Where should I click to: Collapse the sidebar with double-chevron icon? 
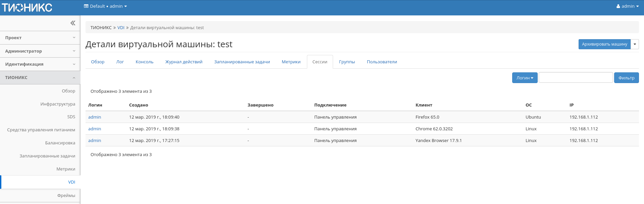73,23
